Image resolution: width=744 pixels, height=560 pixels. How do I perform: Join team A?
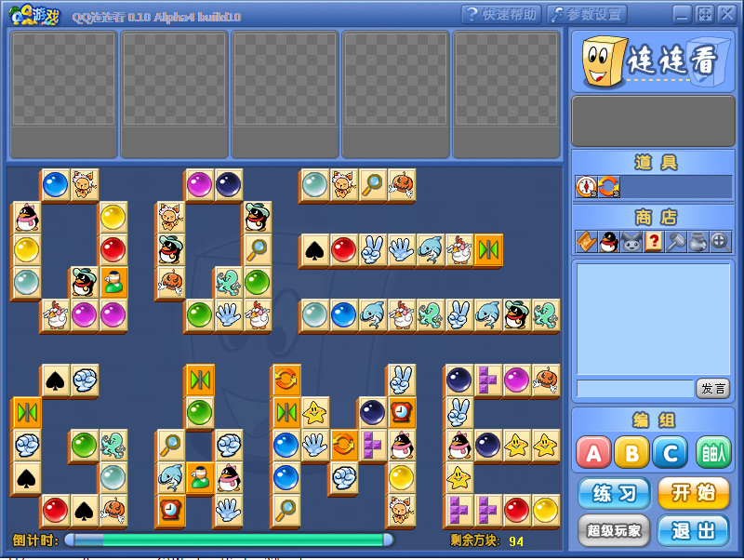(593, 453)
